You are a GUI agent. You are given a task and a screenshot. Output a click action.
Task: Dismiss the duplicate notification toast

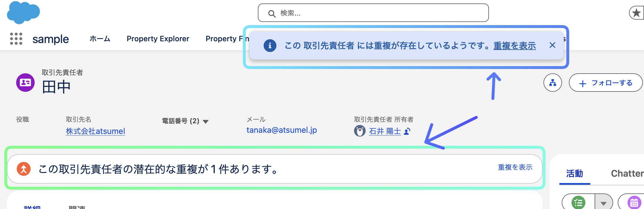coord(552,45)
